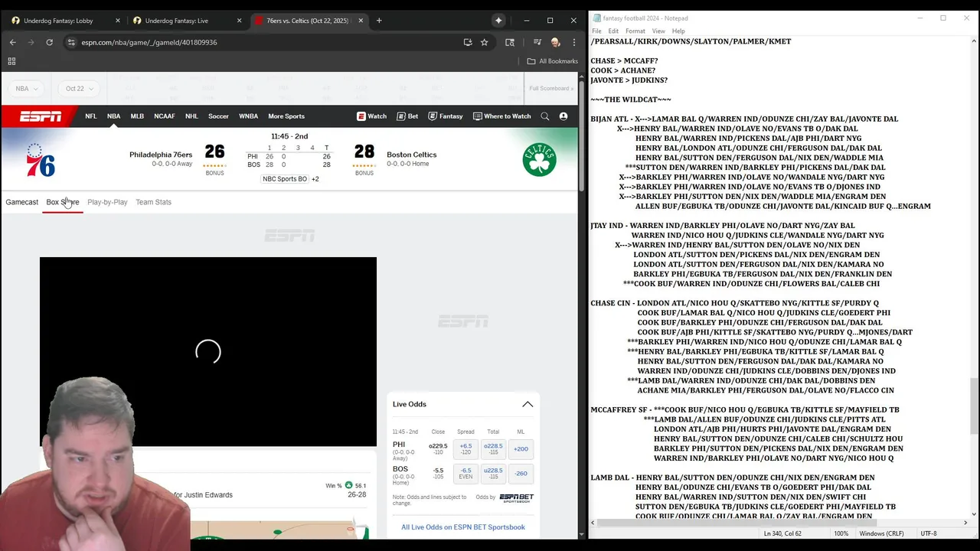Viewport: 980px width, 551px height.
Task: Close the Underdog Fantasy: Live tab
Action: point(238,21)
